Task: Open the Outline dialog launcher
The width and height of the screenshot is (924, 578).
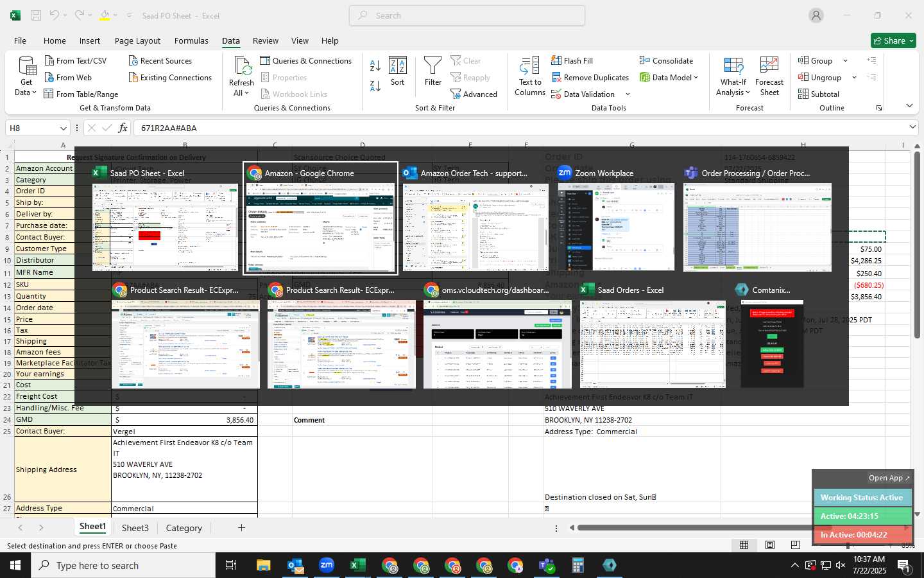Action: click(x=879, y=108)
